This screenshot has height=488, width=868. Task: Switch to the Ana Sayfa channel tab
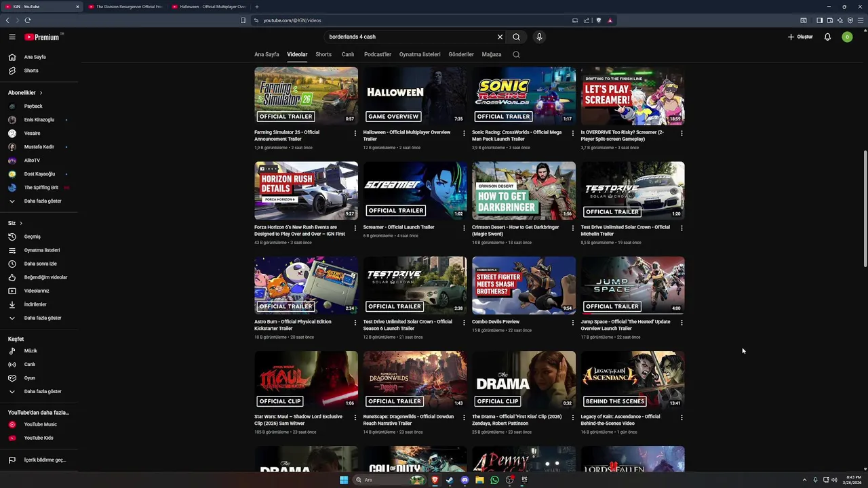(267, 54)
